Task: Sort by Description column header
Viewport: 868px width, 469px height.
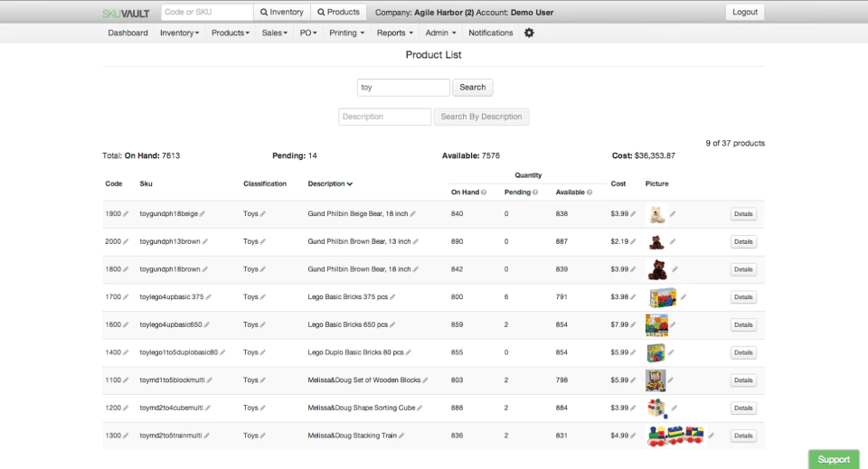Action: (330, 183)
